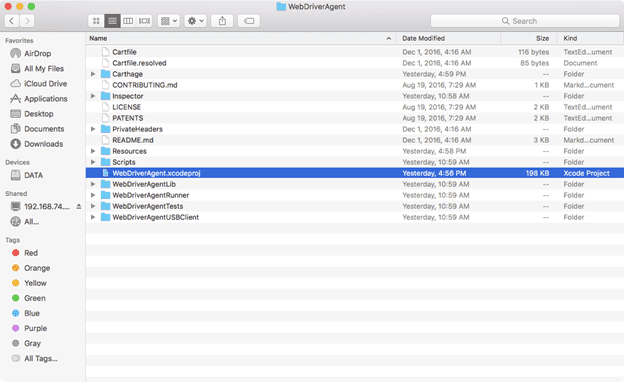Open iCloud Drive in sidebar
Viewport: 624px width, 382px height.
point(45,84)
